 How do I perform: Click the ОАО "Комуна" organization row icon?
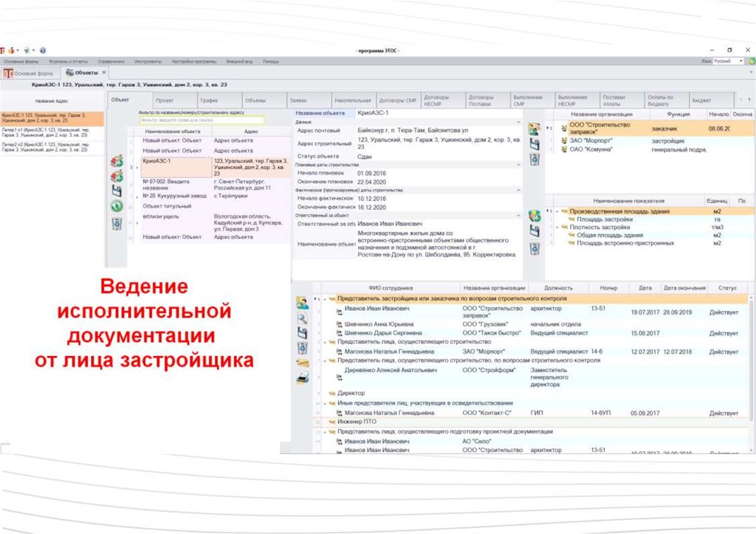pos(564,149)
